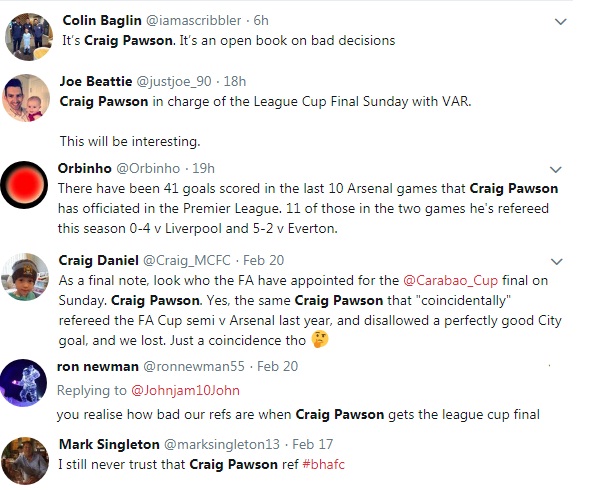This screenshot has height=490, width=598.
Task: Open the @Carabao_Cup mention link
Action: tap(450, 281)
